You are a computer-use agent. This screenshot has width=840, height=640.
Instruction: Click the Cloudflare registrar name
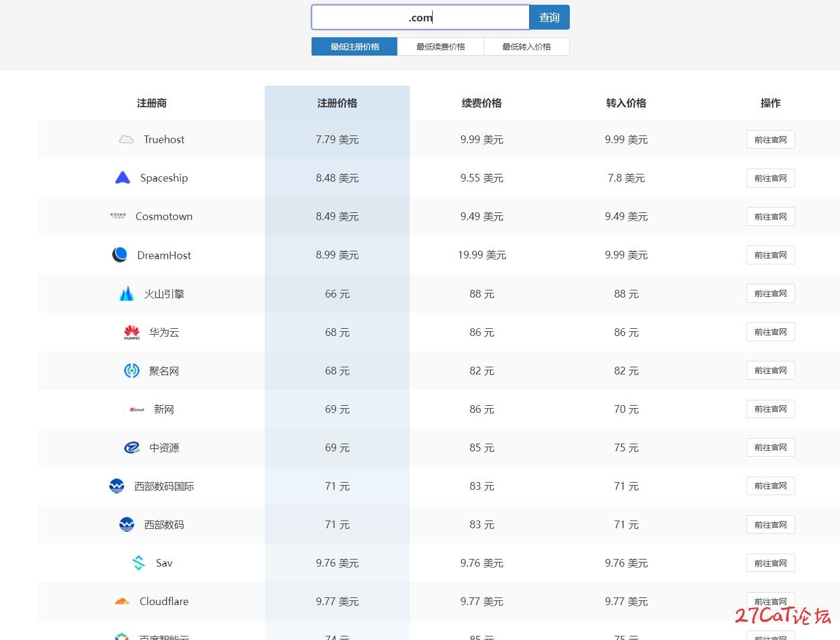coord(164,602)
